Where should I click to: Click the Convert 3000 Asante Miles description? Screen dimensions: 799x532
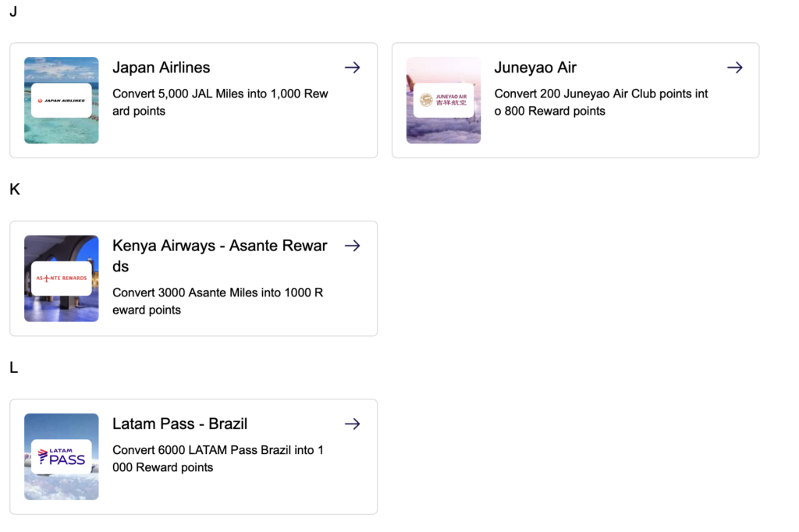218,301
